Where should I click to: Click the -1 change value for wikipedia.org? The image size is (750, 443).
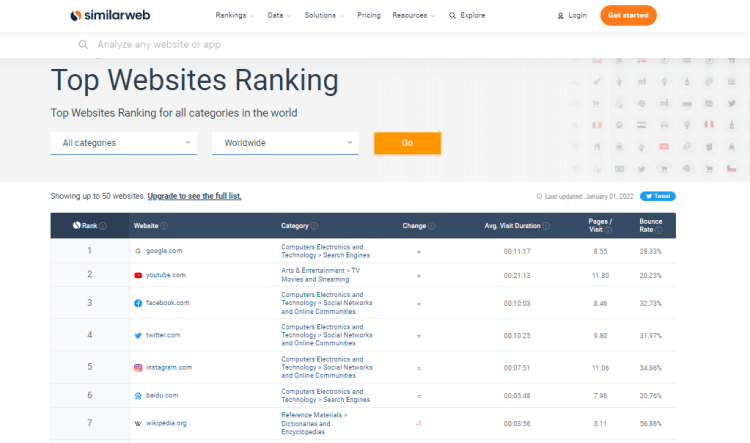coord(419,424)
